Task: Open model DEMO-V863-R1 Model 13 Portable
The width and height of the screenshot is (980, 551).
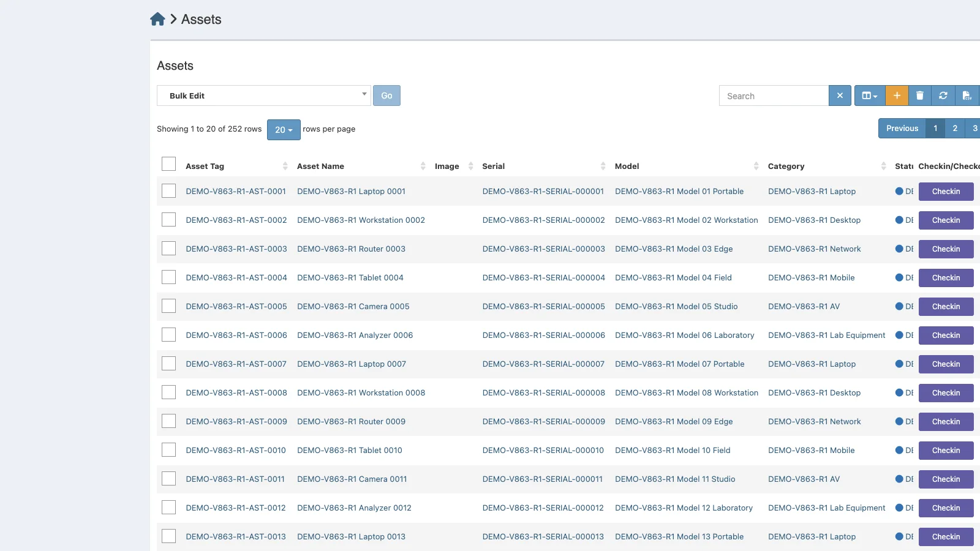Action: tap(679, 536)
